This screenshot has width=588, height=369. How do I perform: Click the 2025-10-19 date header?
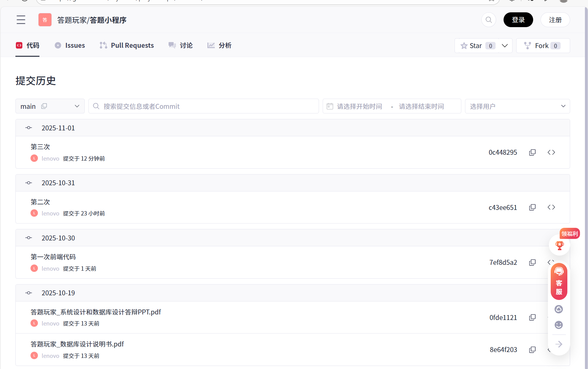[293, 293]
